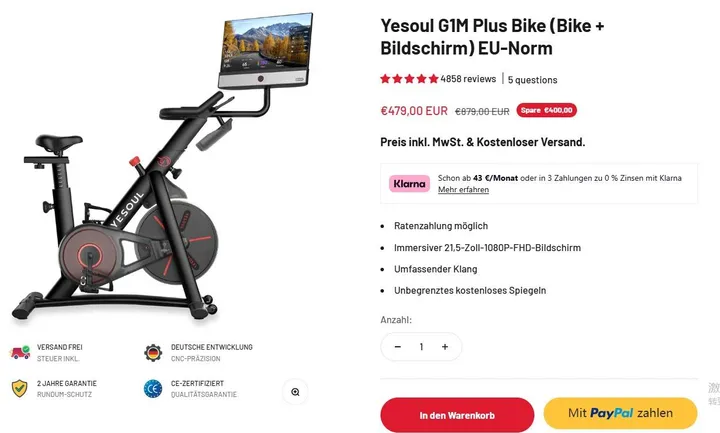Pay with the PayPal button

coord(620,413)
